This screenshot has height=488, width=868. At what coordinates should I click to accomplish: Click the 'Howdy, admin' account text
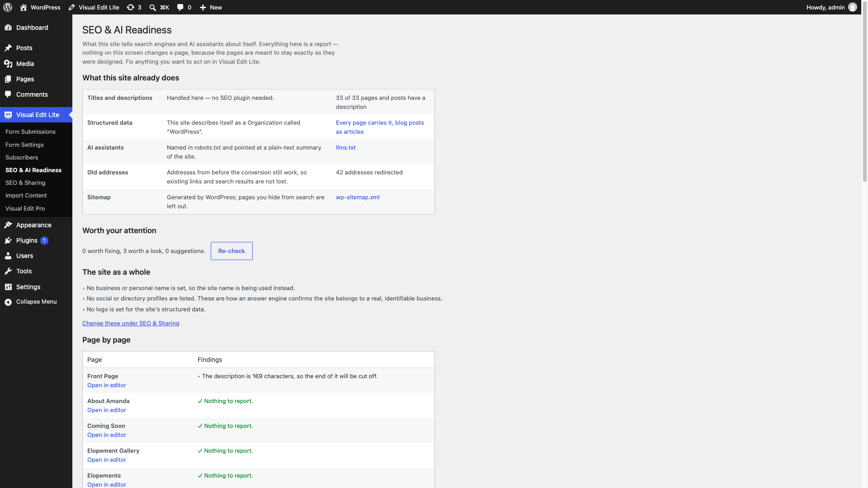[826, 7]
